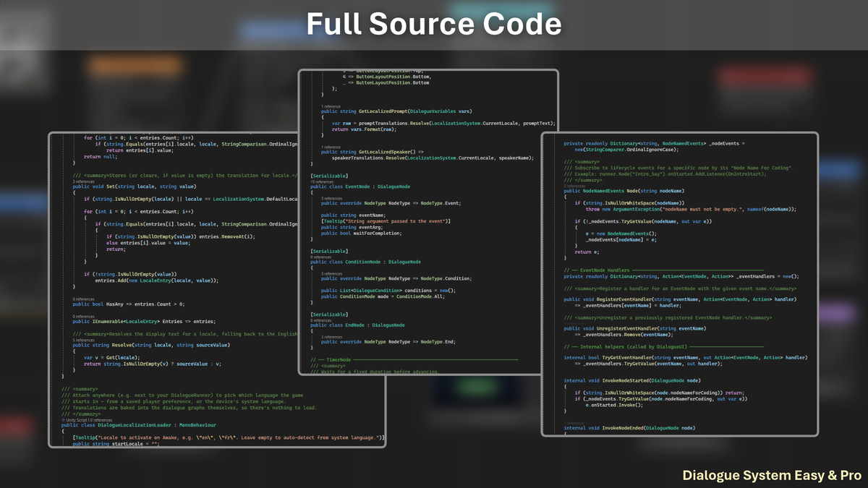Click the "NodeNamedEvents Node(string nodeName)" declaration
This screenshot has height=488, width=868.
click(x=623, y=191)
